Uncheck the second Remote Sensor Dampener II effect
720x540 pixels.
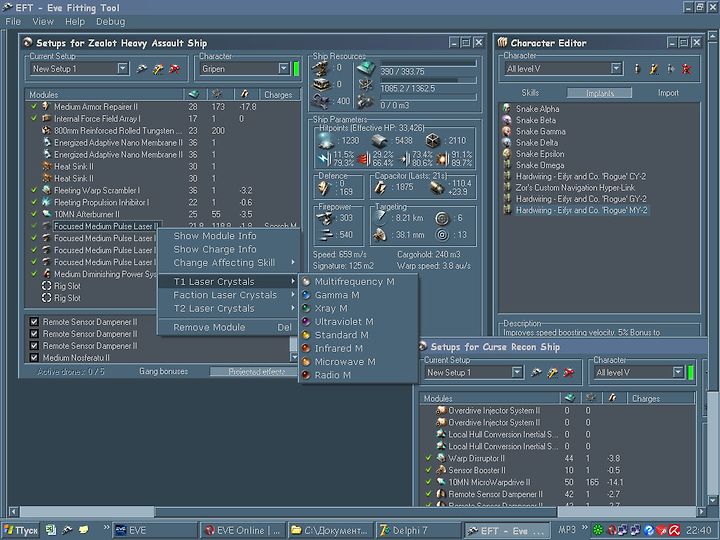click(x=34, y=334)
